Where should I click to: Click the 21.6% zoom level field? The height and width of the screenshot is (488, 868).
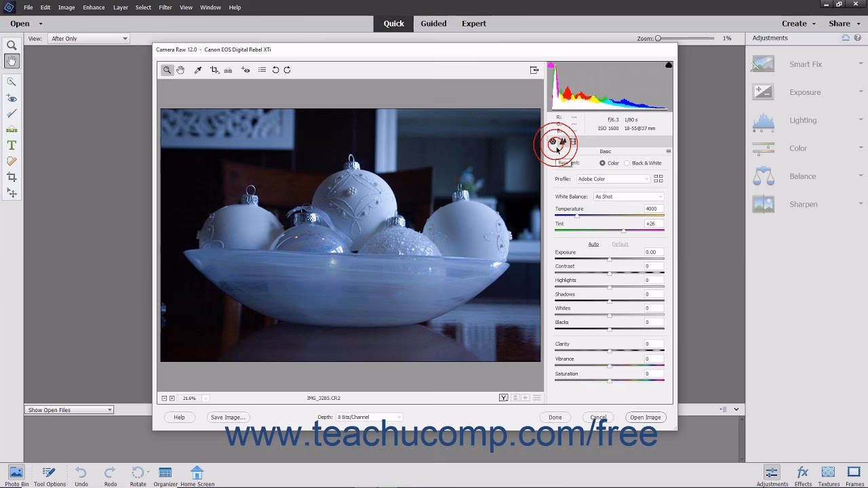pos(189,398)
